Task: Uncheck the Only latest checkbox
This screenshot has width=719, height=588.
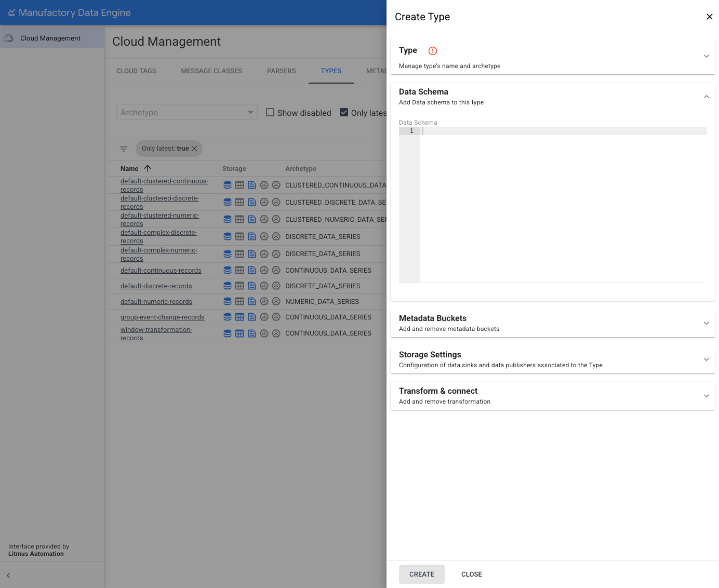Action: click(x=344, y=112)
